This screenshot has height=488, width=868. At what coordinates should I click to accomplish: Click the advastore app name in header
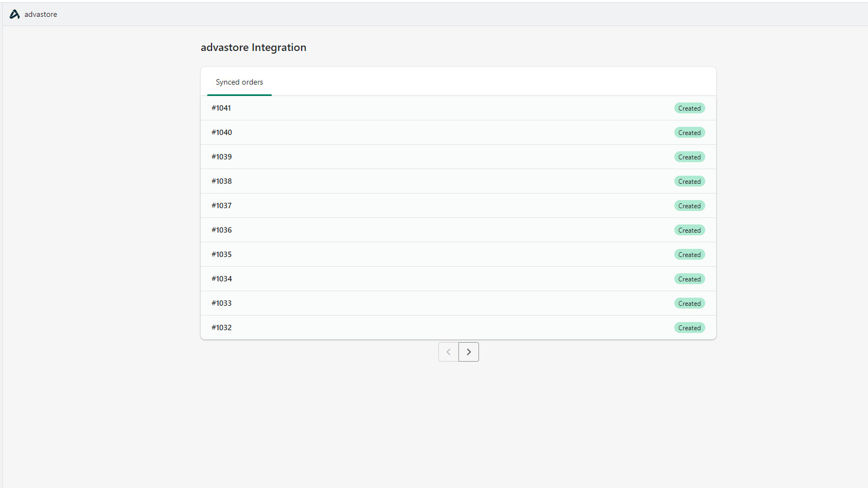[41, 15]
